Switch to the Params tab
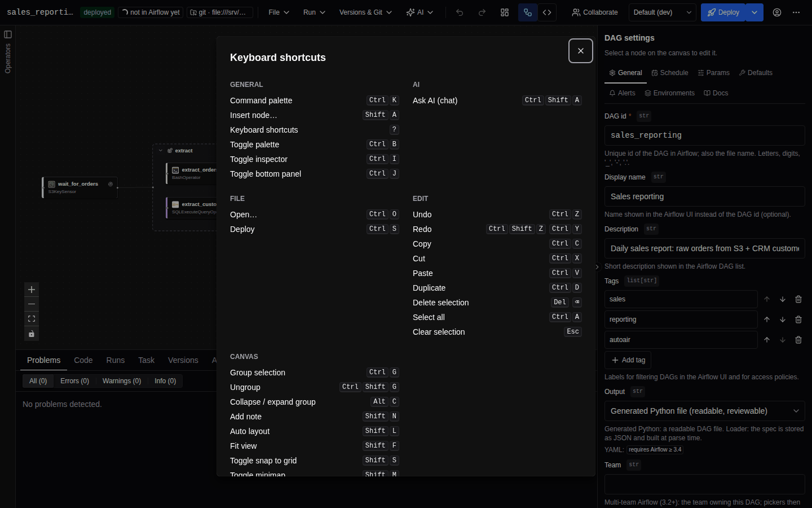The image size is (812, 508). [x=713, y=73]
